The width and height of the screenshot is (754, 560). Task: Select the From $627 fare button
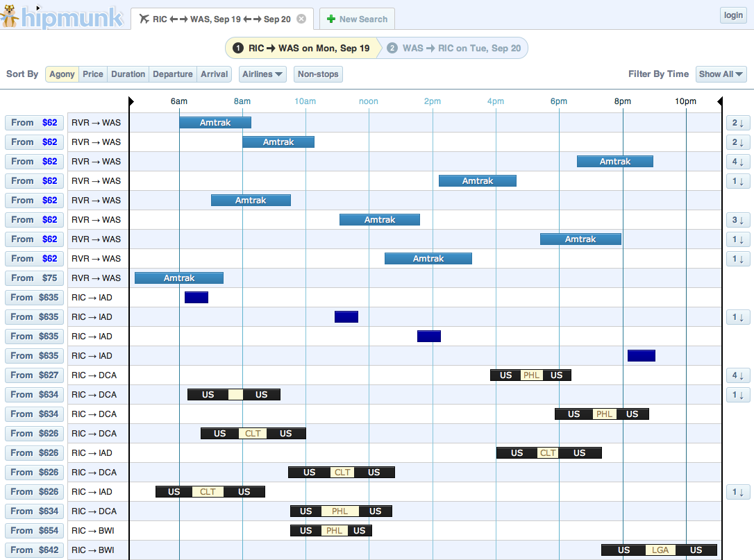34,375
